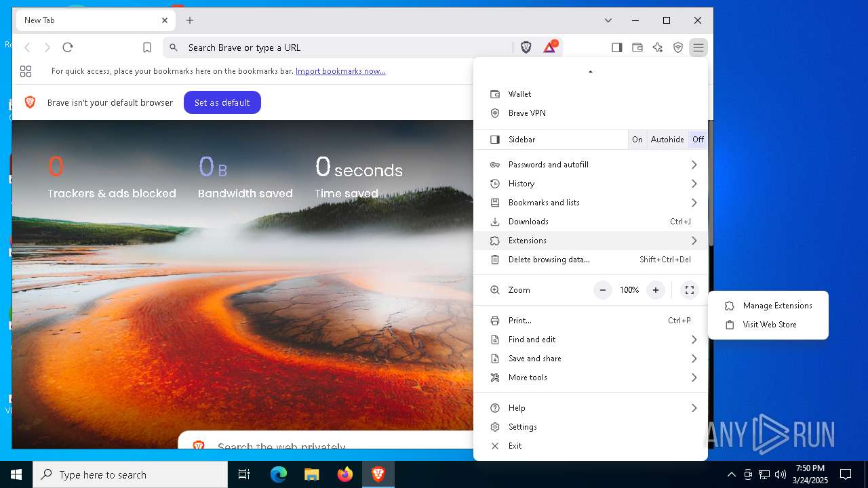
Task: Expand the History submenu
Action: pos(590,184)
